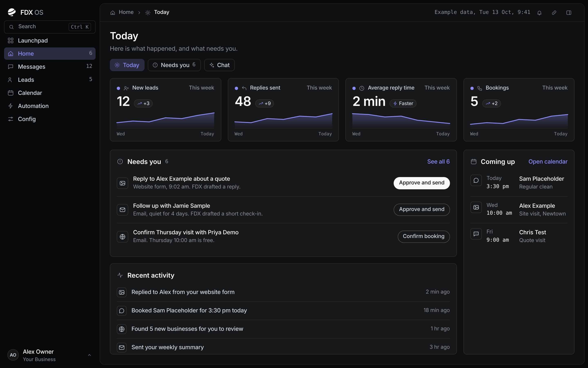Expand the Alex Owner account menu chevron

point(89,355)
